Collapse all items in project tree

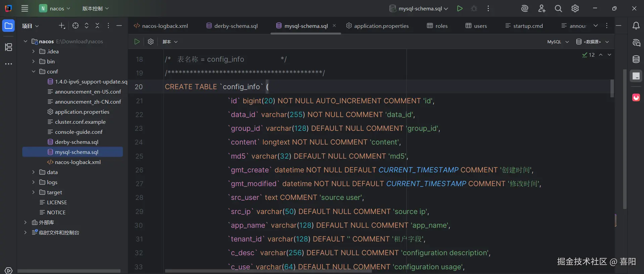click(x=97, y=25)
